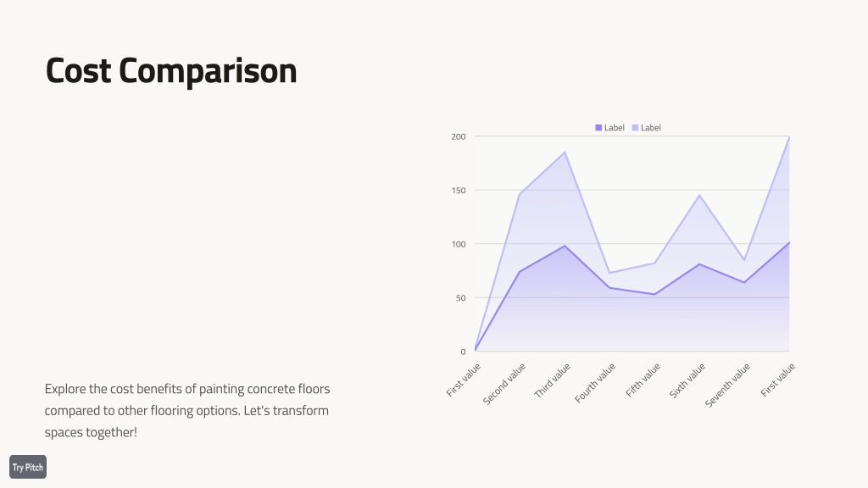The width and height of the screenshot is (868, 488).
Task: Select the Fifth value axis label
Action: (x=643, y=380)
